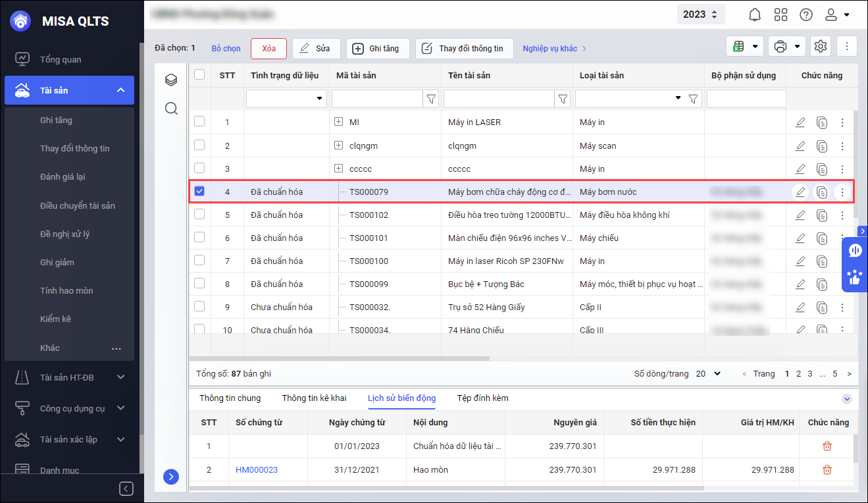Click the red Xóa button

click(x=268, y=48)
